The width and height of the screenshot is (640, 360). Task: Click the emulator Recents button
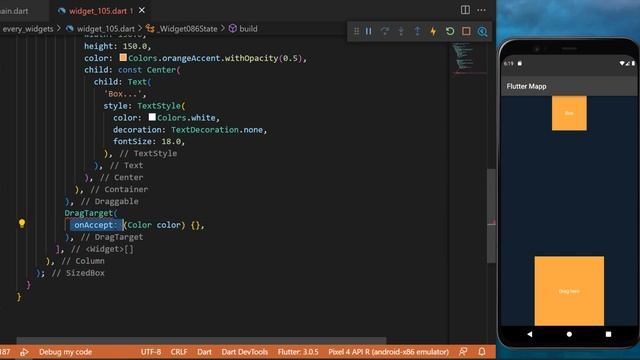608,334
